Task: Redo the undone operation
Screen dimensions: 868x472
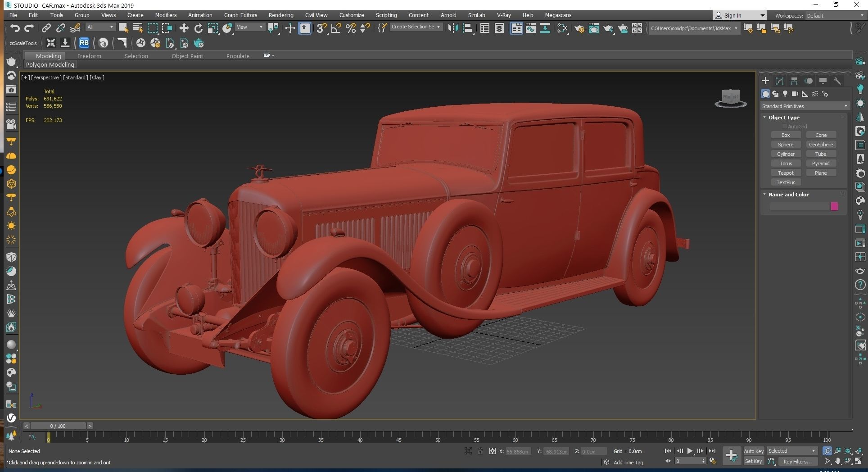Action: point(29,28)
